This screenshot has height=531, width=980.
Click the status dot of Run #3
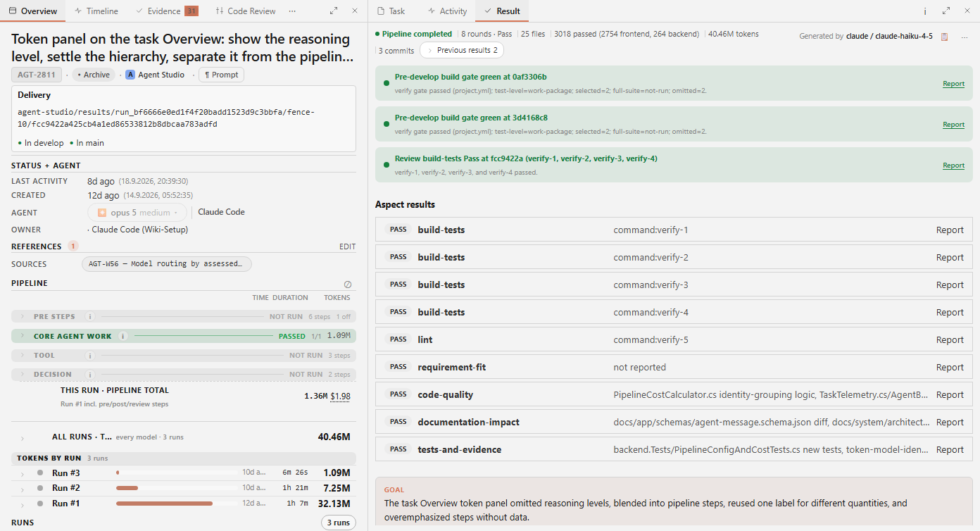tap(40, 473)
